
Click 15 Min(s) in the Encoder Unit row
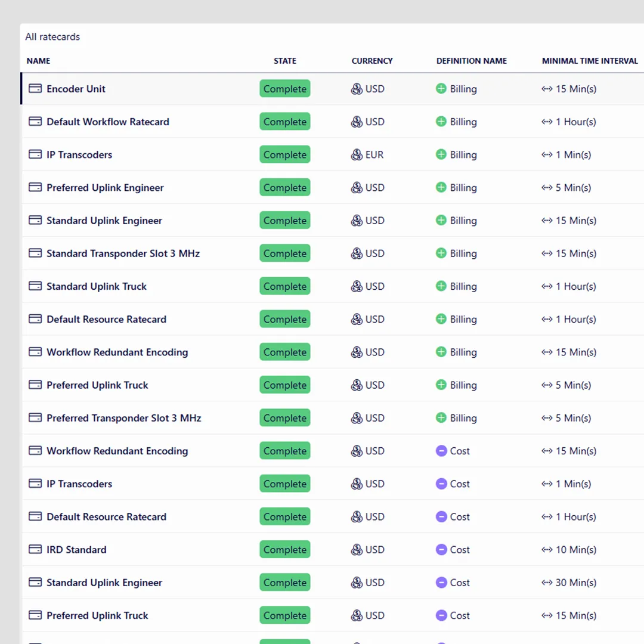point(576,89)
